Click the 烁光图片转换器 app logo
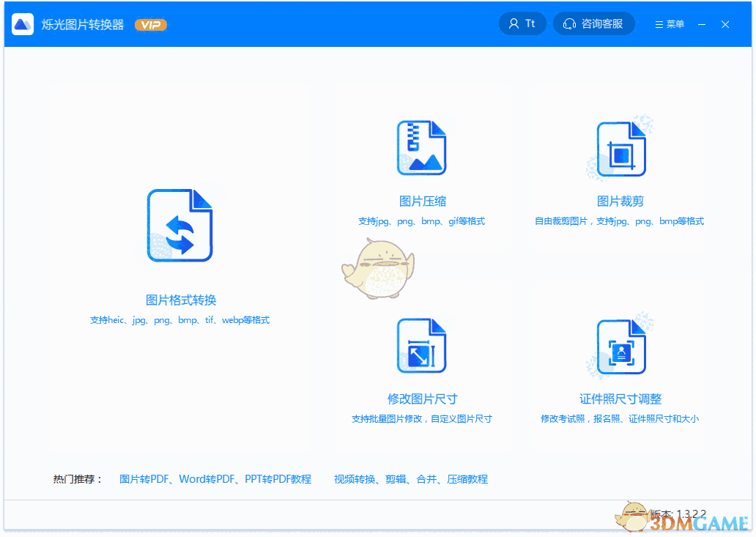756x537 pixels. click(x=23, y=23)
